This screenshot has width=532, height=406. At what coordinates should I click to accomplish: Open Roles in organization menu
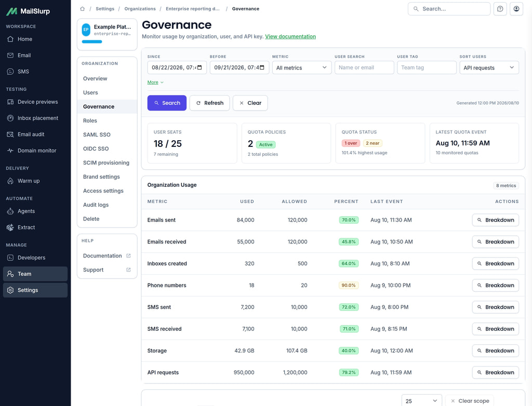click(x=107, y=120)
